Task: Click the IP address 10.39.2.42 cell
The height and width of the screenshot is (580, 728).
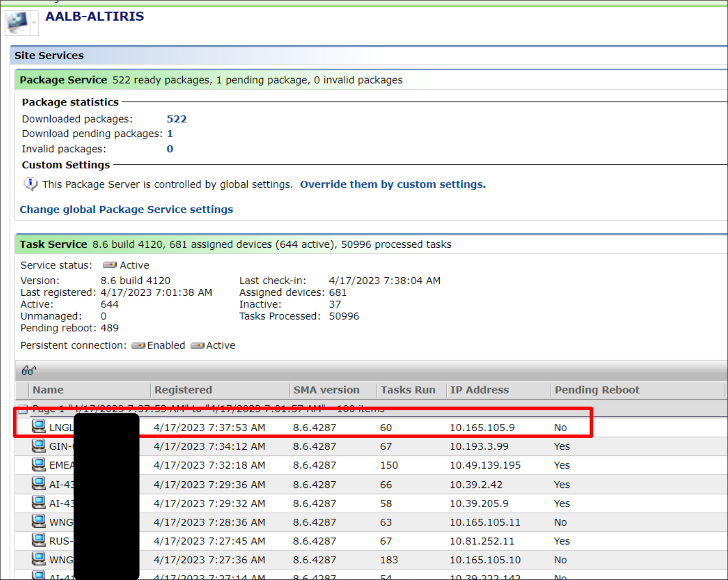Action: pyautogui.click(x=476, y=485)
